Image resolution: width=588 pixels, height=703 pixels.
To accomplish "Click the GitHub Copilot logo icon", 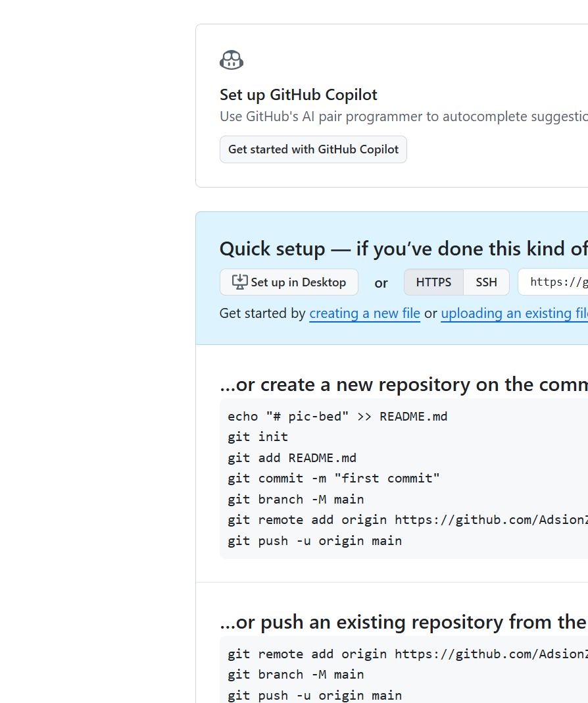I will [232, 60].
